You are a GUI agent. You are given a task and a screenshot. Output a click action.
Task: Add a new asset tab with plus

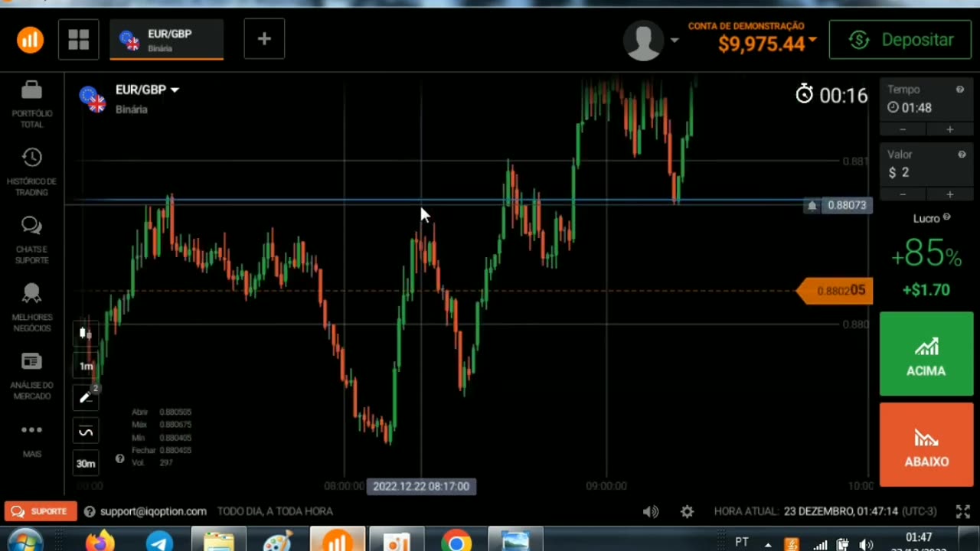(x=264, y=39)
